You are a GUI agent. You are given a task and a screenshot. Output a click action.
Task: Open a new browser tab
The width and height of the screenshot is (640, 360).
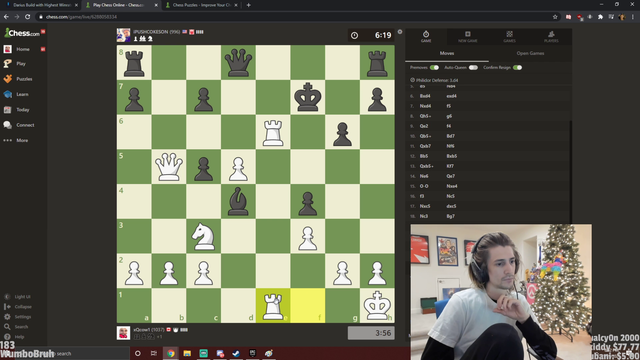pos(249,5)
